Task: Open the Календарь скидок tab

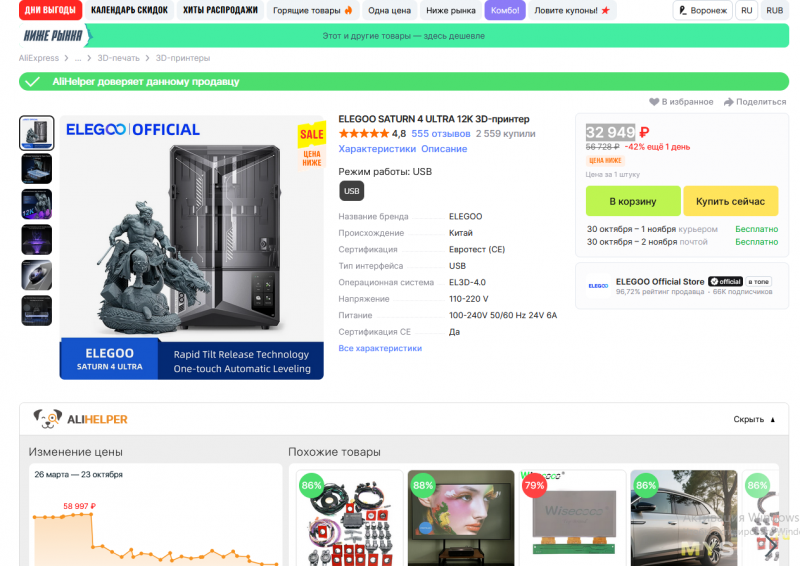Action: [x=129, y=10]
